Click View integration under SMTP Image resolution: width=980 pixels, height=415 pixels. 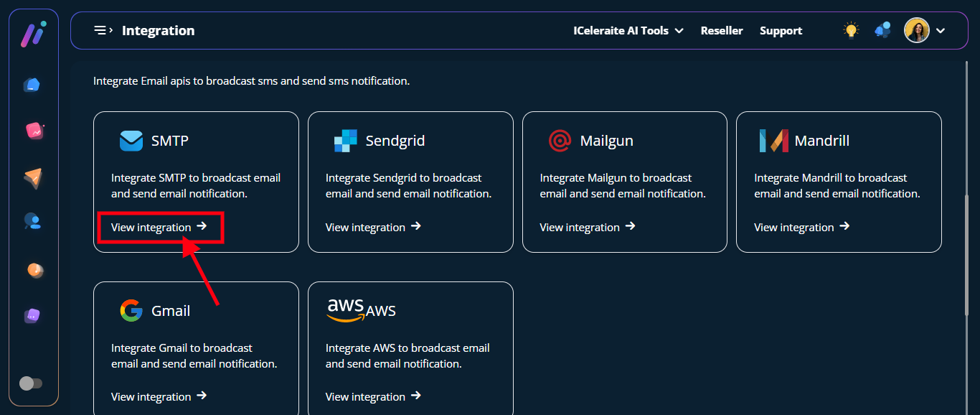[x=159, y=227]
